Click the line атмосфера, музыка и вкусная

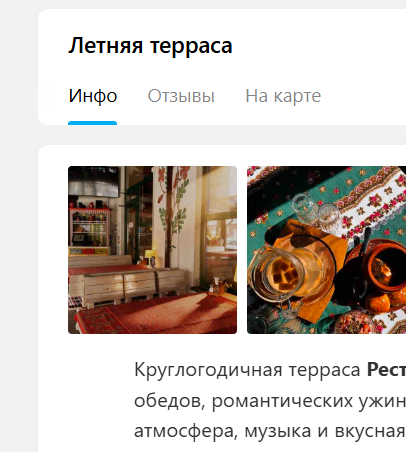[x=270, y=431]
